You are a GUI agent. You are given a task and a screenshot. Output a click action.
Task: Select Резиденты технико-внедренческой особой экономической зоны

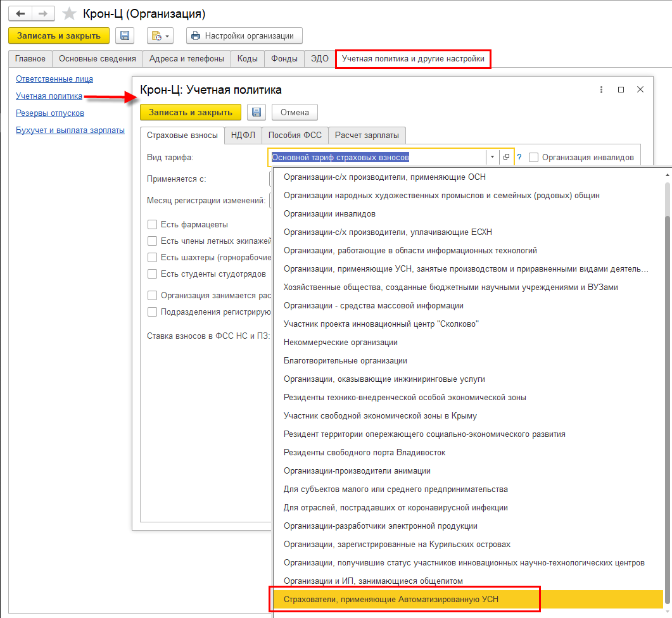tap(469, 398)
